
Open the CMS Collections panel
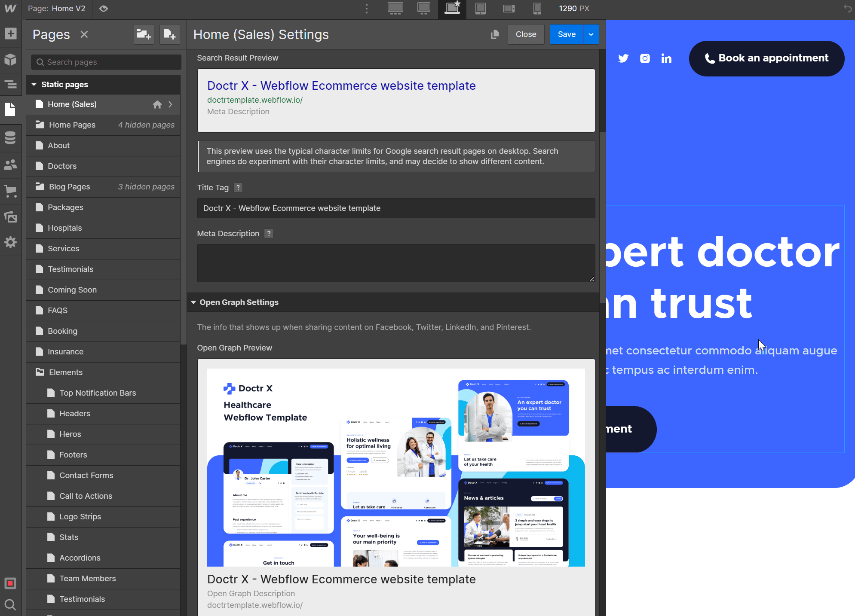[x=11, y=137]
